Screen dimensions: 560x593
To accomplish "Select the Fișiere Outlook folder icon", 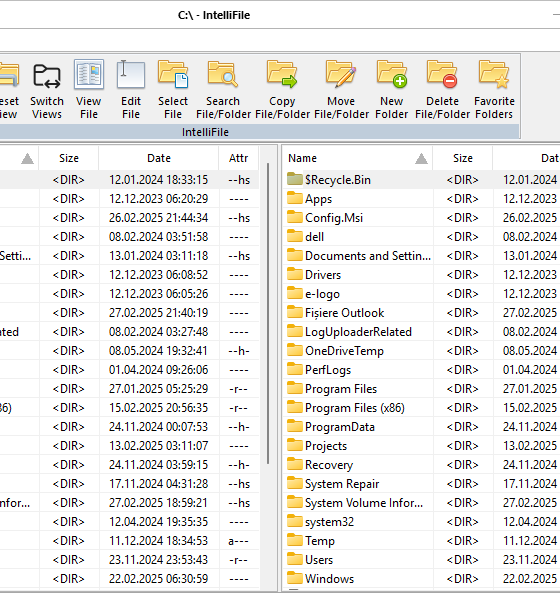I will 295,312.
